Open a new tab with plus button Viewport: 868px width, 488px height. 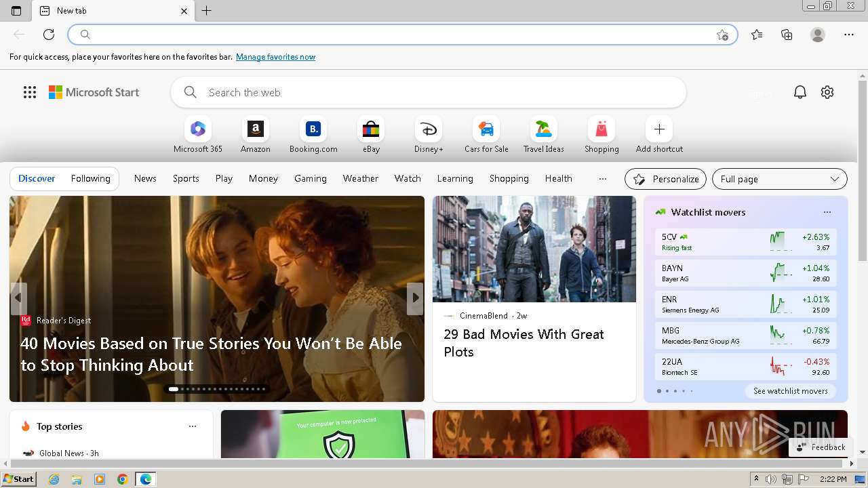tap(207, 11)
